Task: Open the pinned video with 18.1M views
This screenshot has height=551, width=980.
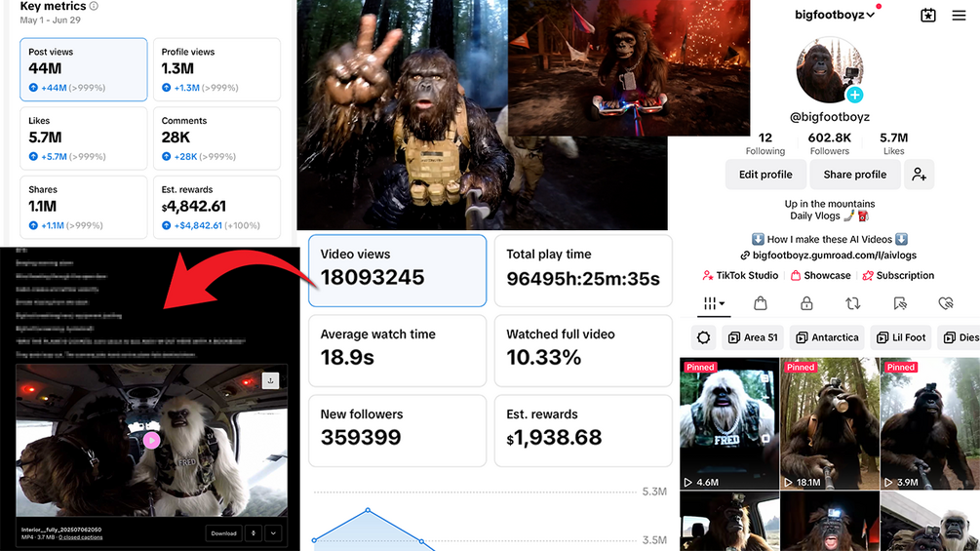Action: 830,423
